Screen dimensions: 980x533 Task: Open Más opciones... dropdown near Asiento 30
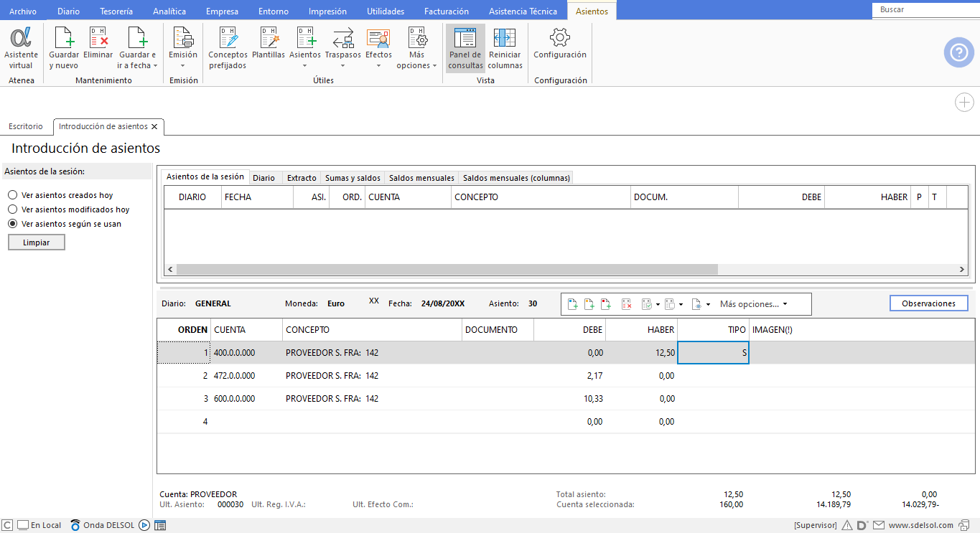[x=753, y=304]
